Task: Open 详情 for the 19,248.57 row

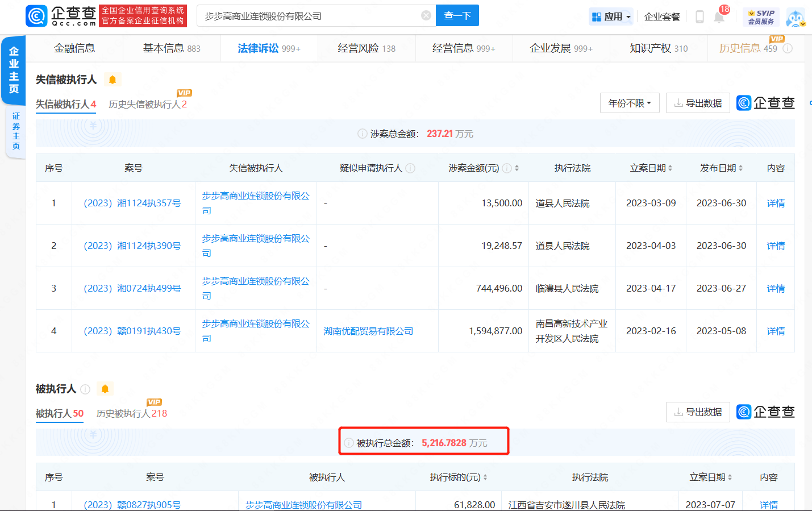Action: coord(776,246)
